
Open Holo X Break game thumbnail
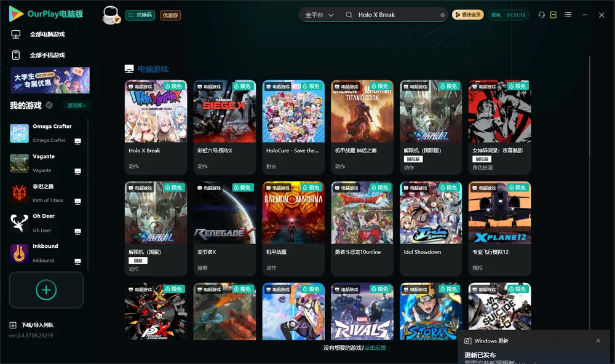coord(156,111)
